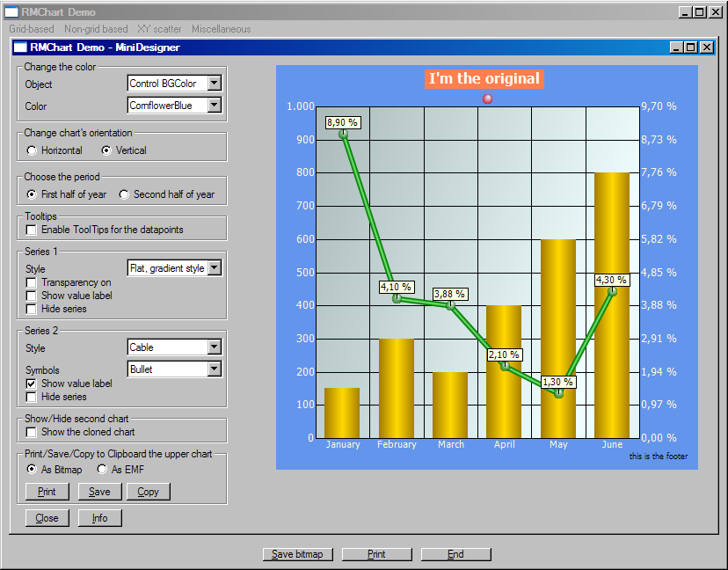Open the Miscellaneous menu

[x=222, y=29]
